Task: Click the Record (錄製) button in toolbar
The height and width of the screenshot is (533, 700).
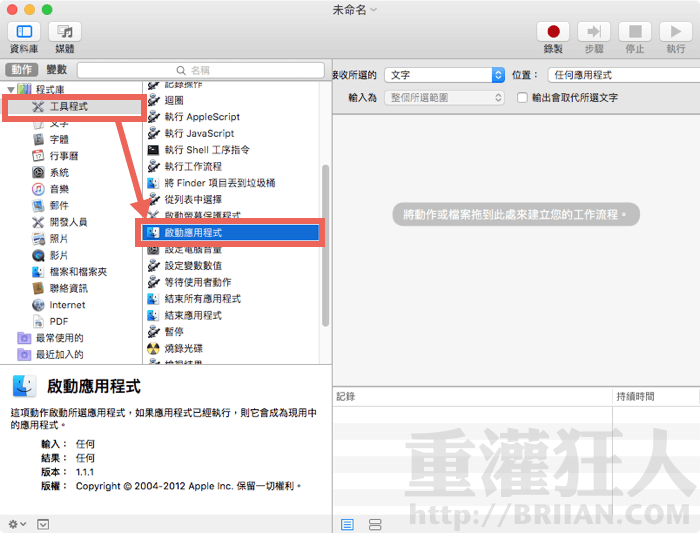Action: pyautogui.click(x=553, y=33)
